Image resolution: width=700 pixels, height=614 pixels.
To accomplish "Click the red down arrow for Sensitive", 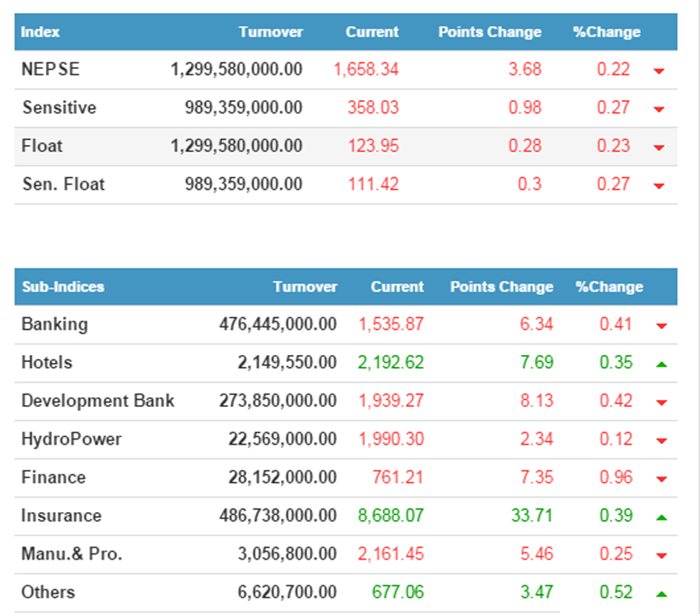I will tap(659, 110).
